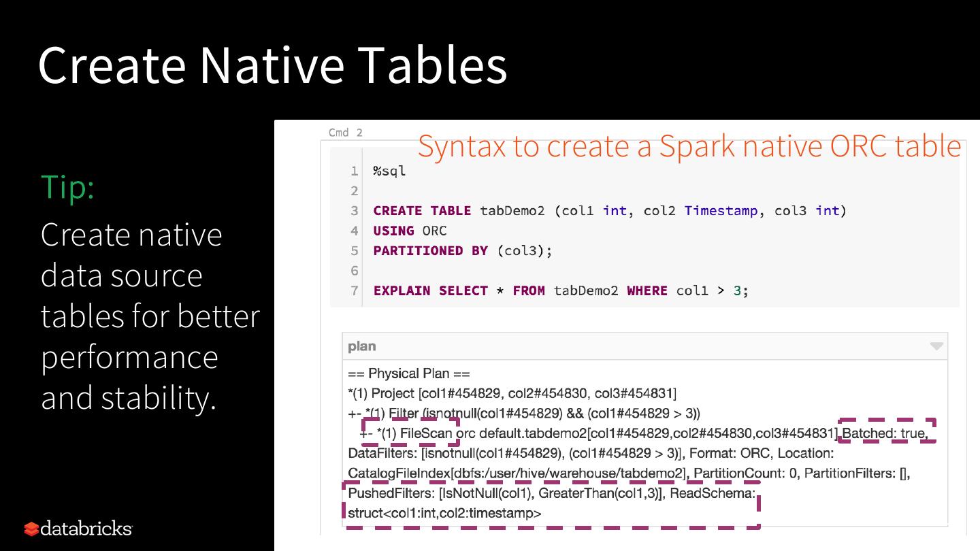Click the Cmd 2 cell label
Viewport: 980px width, 551px height.
[x=346, y=133]
